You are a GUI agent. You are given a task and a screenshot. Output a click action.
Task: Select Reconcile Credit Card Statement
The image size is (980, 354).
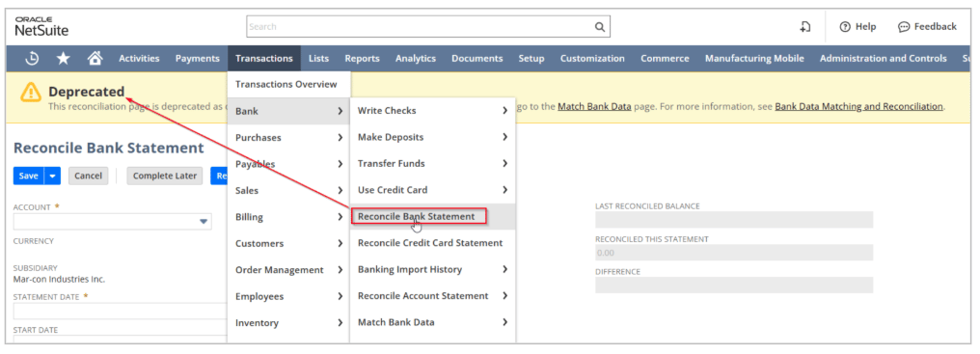pos(432,243)
